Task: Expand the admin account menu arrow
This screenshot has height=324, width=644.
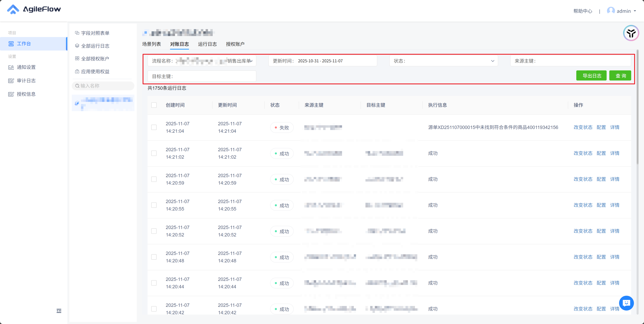Action: point(635,11)
